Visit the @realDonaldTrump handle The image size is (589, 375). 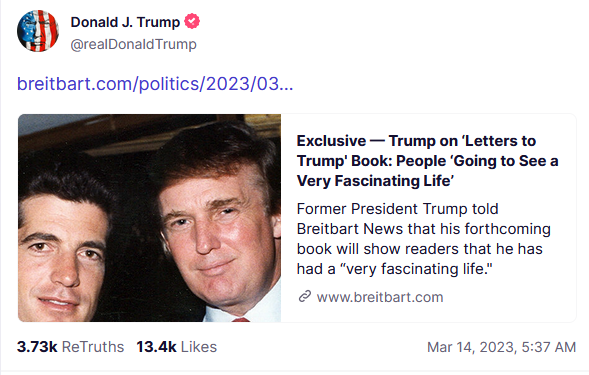(x=133, y=44)
